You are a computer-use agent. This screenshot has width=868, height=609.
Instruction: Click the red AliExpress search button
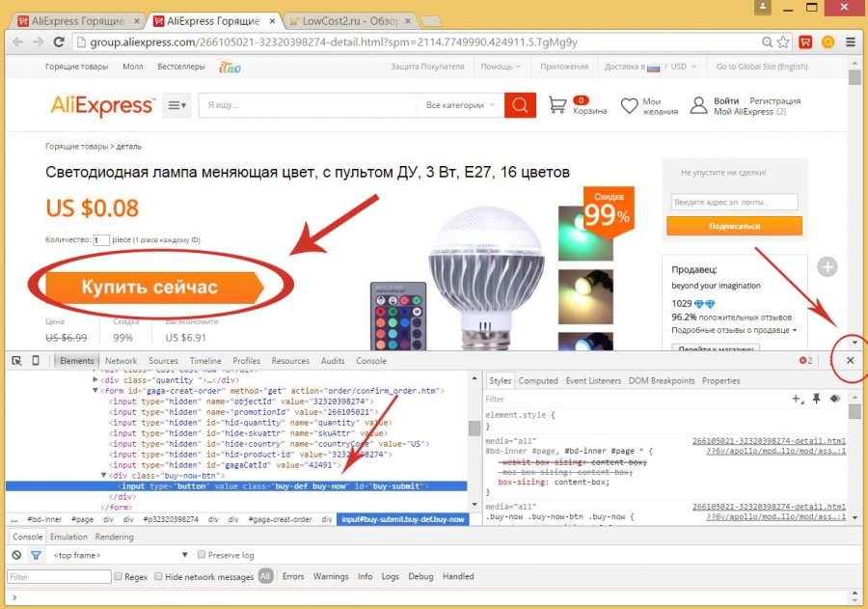520,105
